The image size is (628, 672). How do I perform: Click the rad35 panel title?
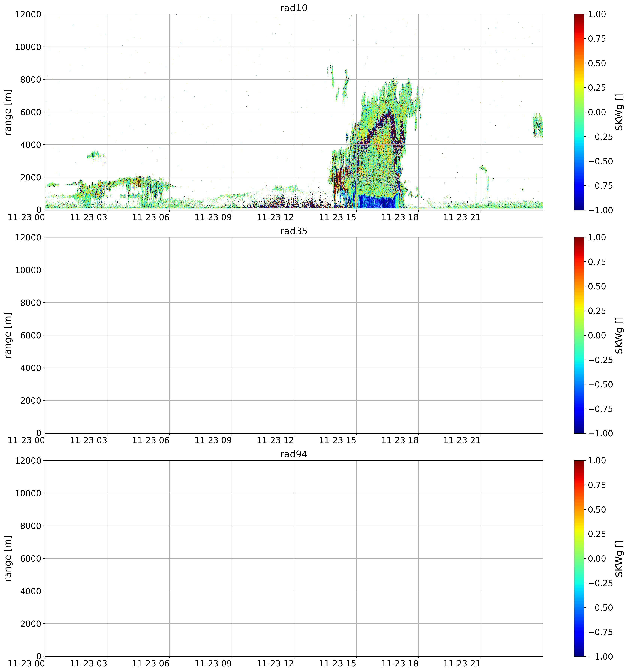pos(294,231)
